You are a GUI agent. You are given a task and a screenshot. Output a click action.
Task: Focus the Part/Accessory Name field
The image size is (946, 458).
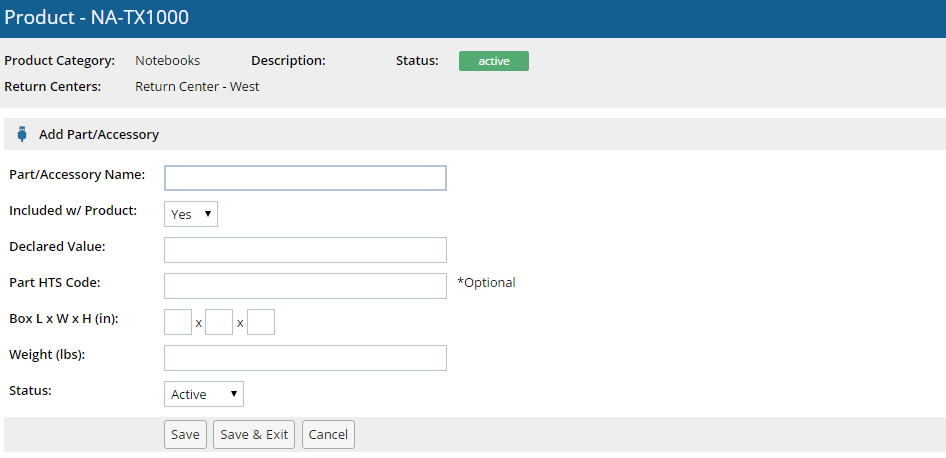(305, 178)
